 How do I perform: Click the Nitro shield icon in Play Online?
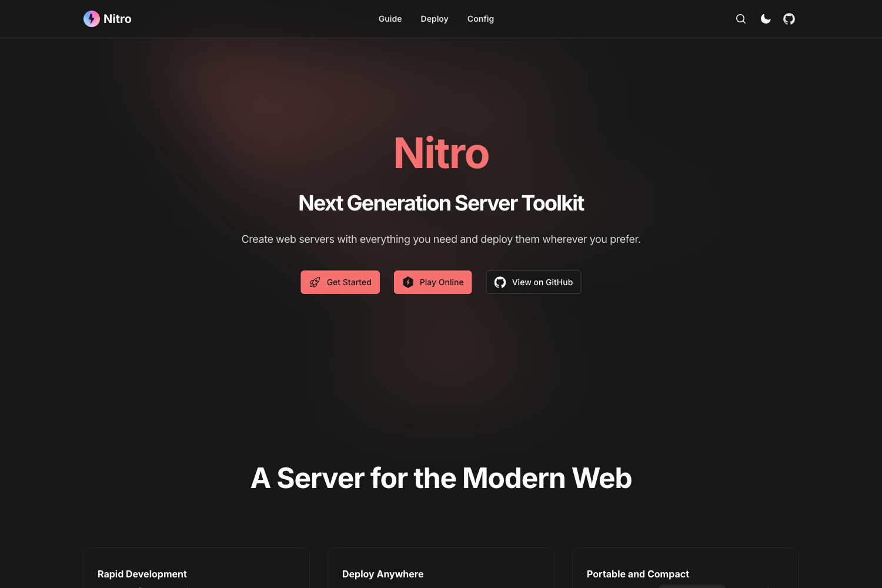[x=408, y=282]
